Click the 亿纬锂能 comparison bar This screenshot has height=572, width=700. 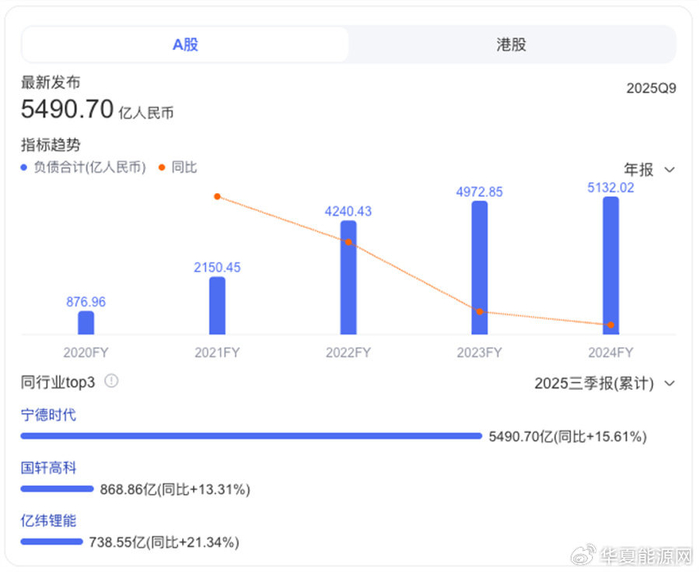[x=52, y=542]
